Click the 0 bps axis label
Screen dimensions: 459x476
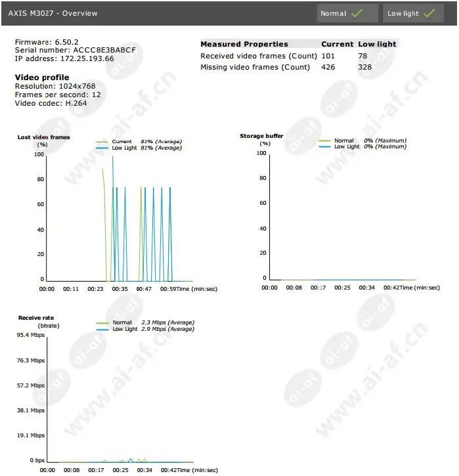(x=37, y=460)
